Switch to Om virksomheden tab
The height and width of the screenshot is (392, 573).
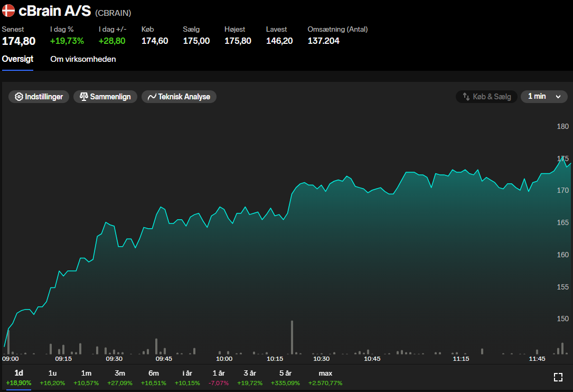coord(83,59)
